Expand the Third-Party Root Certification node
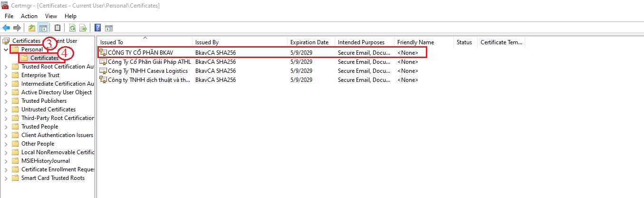 (x=6, y=118)
